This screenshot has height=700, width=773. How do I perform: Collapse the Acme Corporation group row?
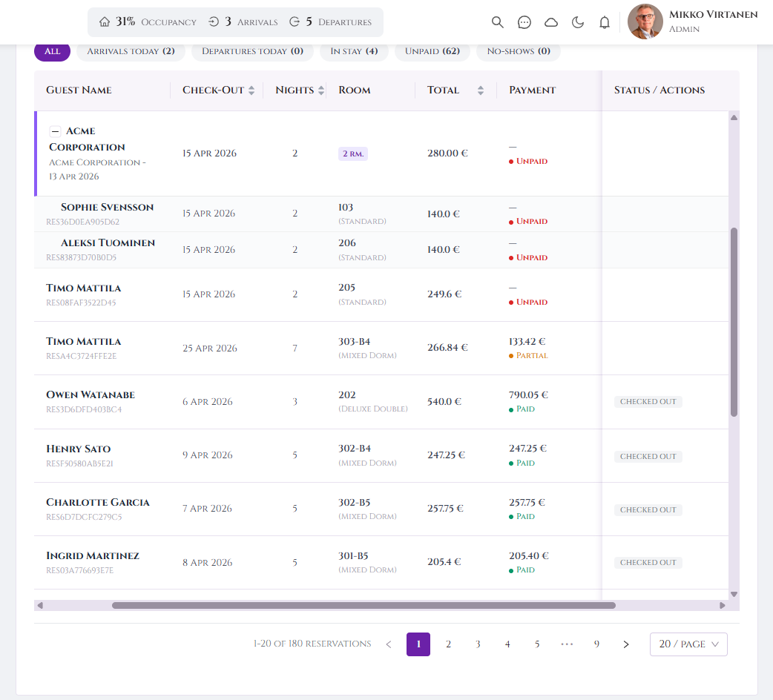click(x=55, y=131)
